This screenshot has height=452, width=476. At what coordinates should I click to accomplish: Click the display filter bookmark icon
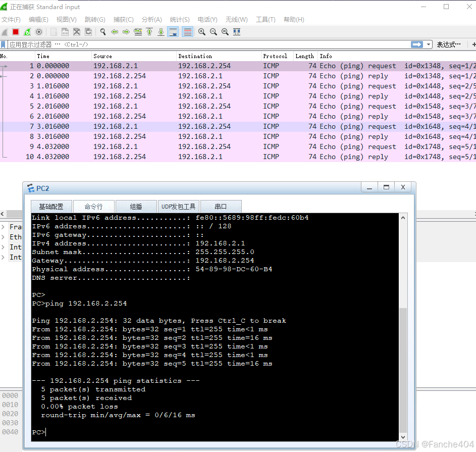tap(4, 44)
